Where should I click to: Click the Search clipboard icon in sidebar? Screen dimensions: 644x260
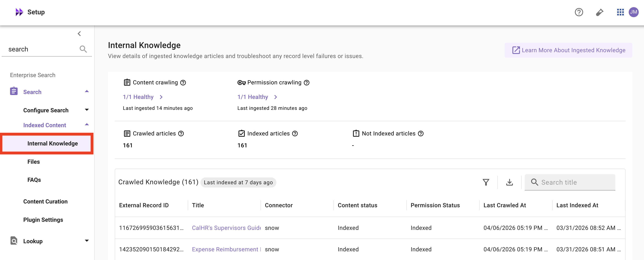tap(14, 91)
